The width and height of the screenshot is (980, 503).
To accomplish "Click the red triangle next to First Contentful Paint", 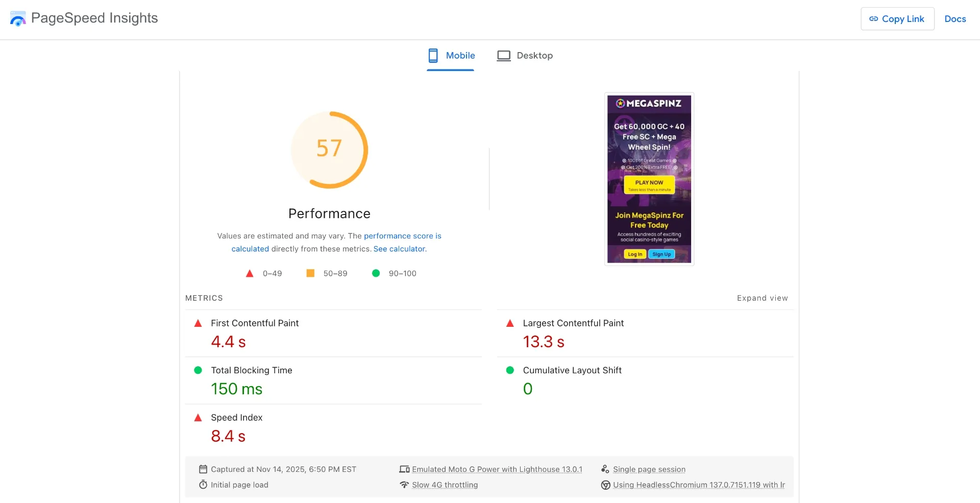I will [198, 323].
